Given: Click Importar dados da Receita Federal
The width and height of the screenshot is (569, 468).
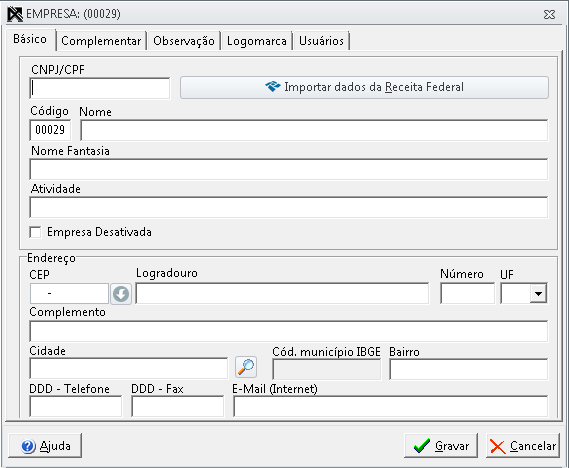Looking at the screenshot, I should [364, 87].
